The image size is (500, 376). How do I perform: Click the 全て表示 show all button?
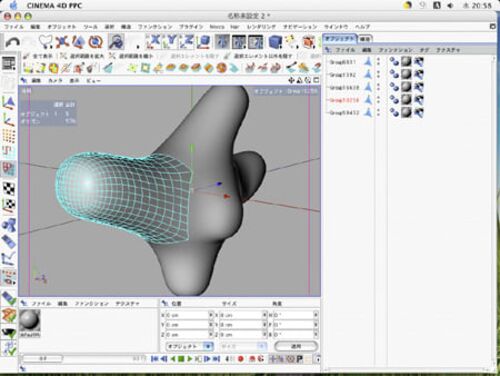tap(42, 56)
